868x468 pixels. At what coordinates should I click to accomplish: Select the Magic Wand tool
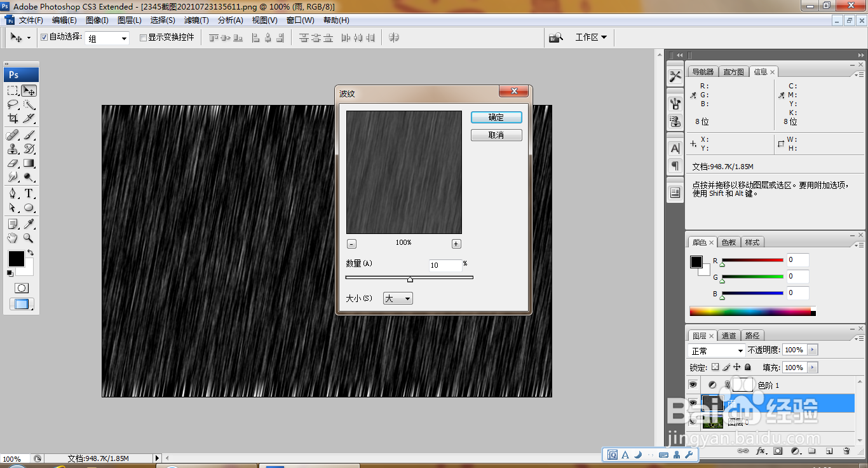tap(29, 104)
